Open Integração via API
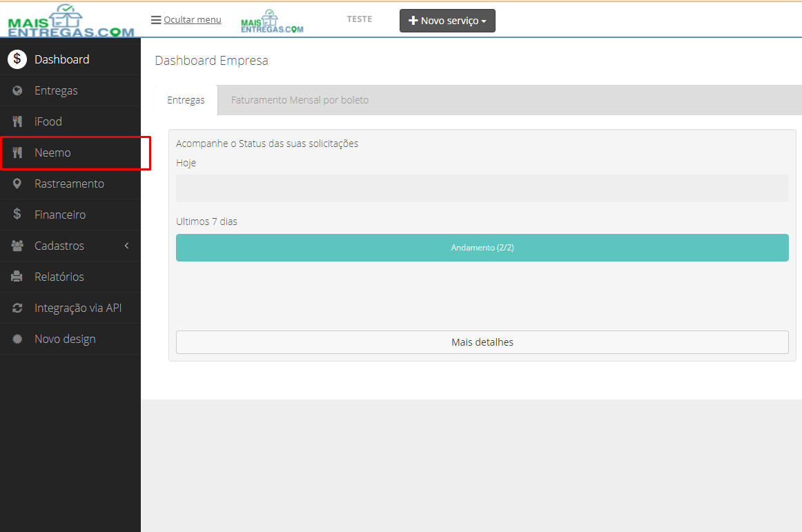This screenshot has height=532, width=802. coord(70,308)
